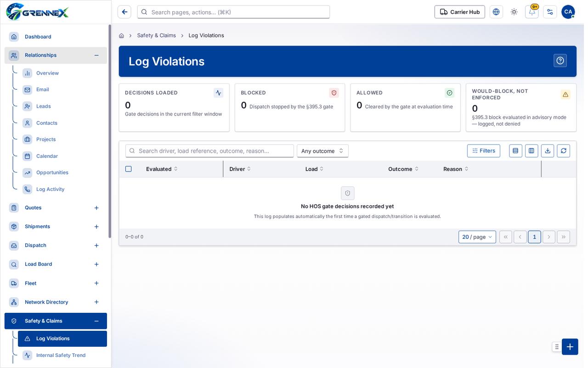
Task: Click the help question mark icon
Action: [560, 61]
